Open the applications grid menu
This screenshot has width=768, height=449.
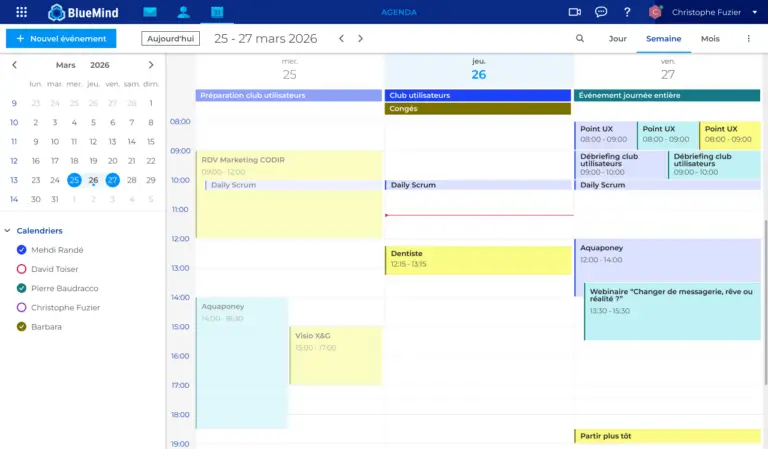pyautogui.click(x=22, y=12)
